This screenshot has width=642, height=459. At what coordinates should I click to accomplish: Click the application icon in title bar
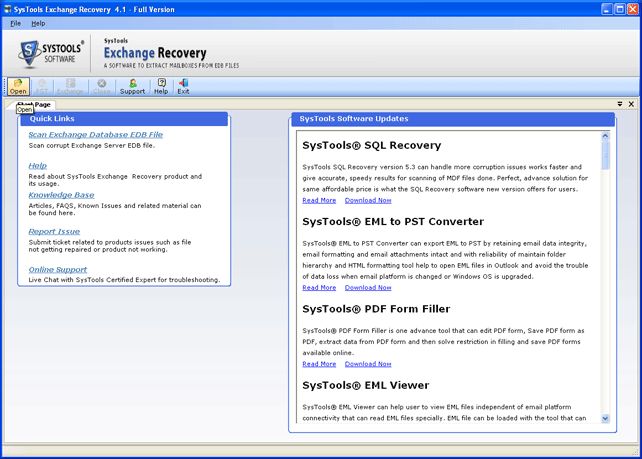point(7,9)
